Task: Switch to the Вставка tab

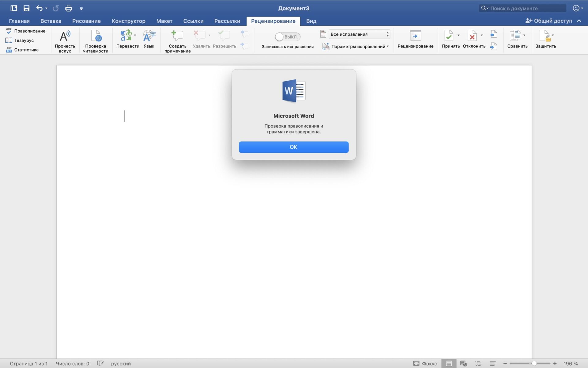Action: point(51,21)
